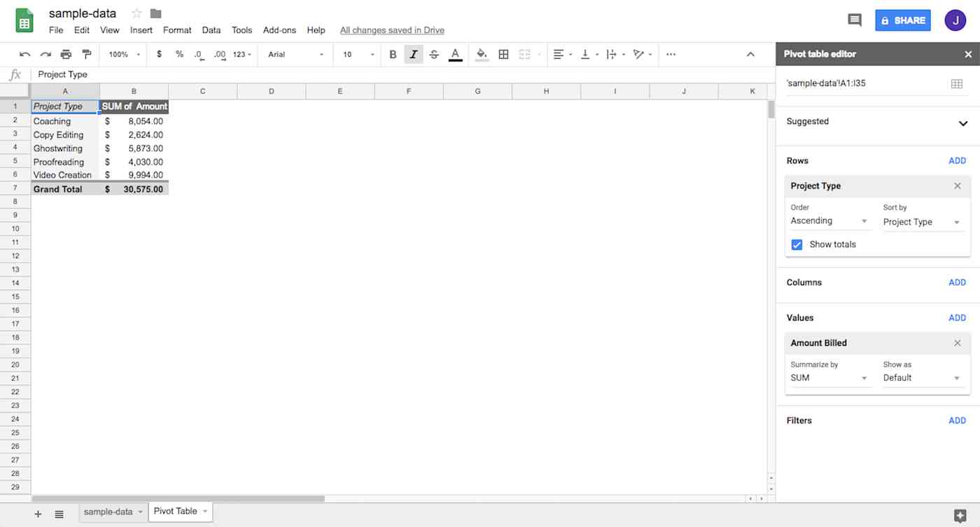Open the fill color tool
The image size is (980, 527).
click(x=481, y=54)
